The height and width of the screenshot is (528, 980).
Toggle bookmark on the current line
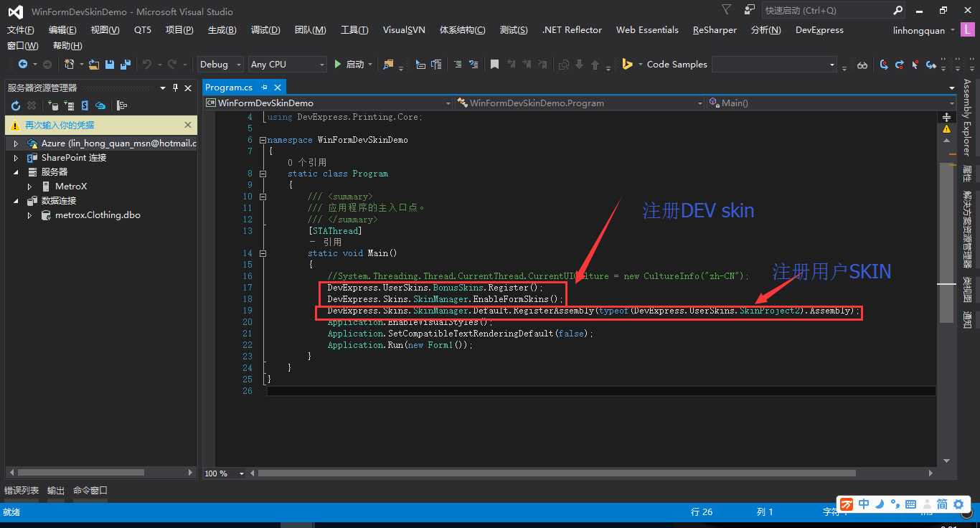tap(494, 65)
